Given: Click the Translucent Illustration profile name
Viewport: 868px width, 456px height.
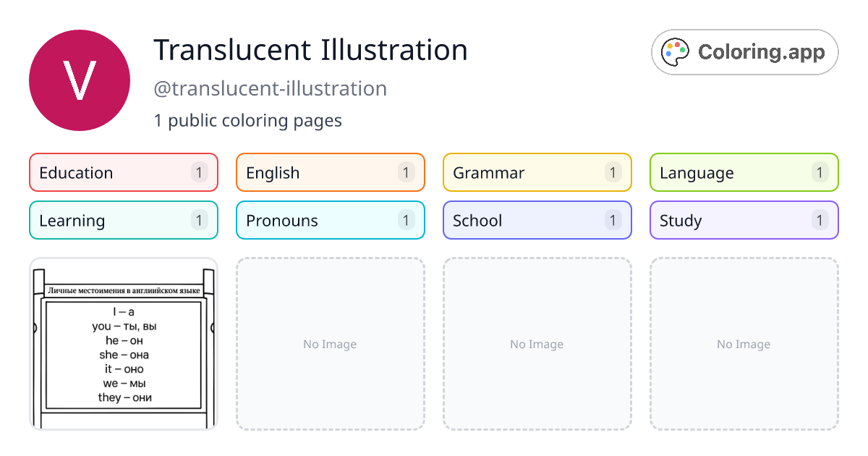Looking at the screenshot, I should 310,50.
